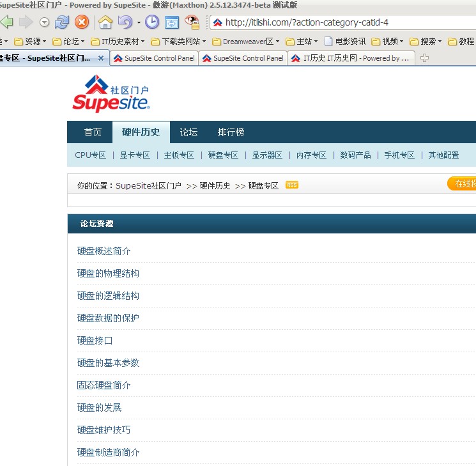The height and width of the screenshot is (466, 476).
Task: Refresh the page with the Refresh icon
Action: 62,22
